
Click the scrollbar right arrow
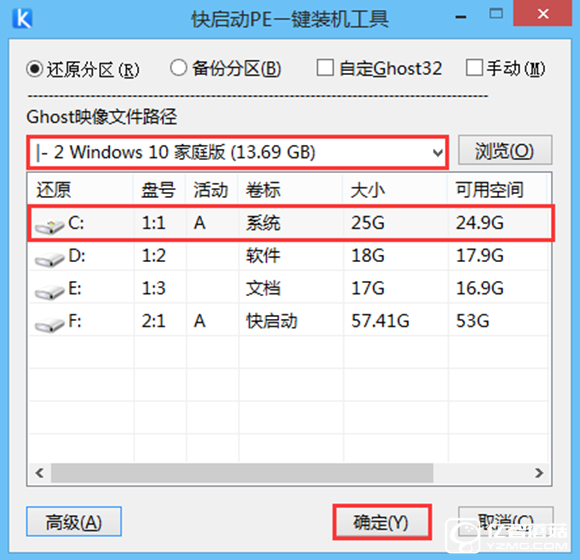539,473
